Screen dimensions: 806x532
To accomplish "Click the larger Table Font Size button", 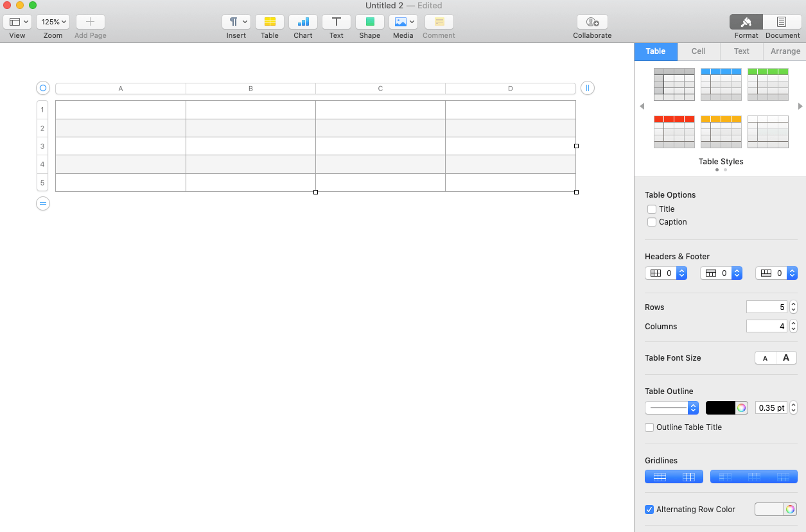I will (786, 358).
